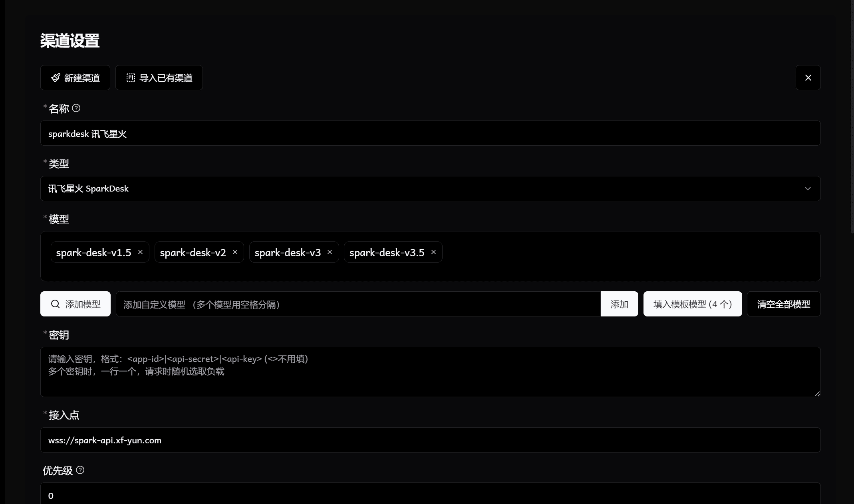Screen dimensions: 854x504
Task: Click the spark-desk-v2 tag text
Action: (193, 253)
